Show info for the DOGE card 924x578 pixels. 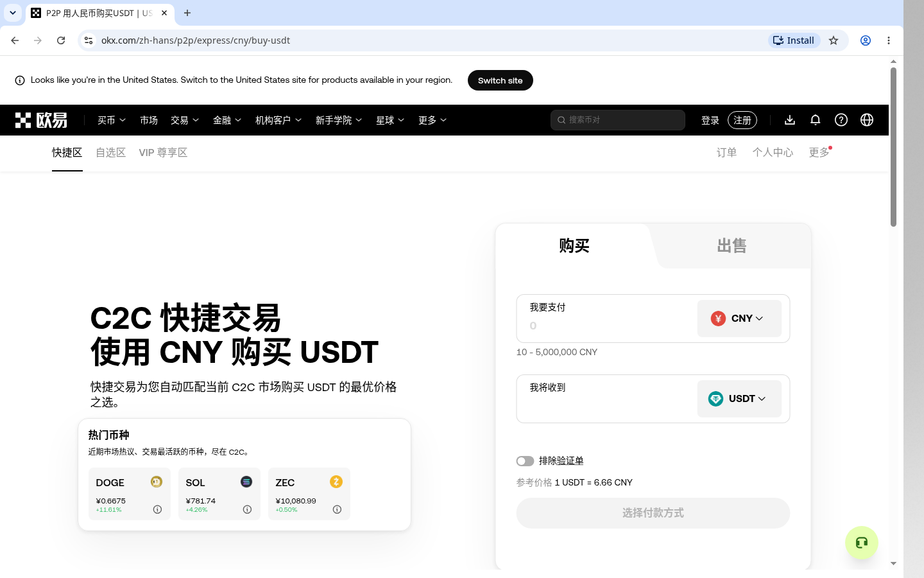157,509
